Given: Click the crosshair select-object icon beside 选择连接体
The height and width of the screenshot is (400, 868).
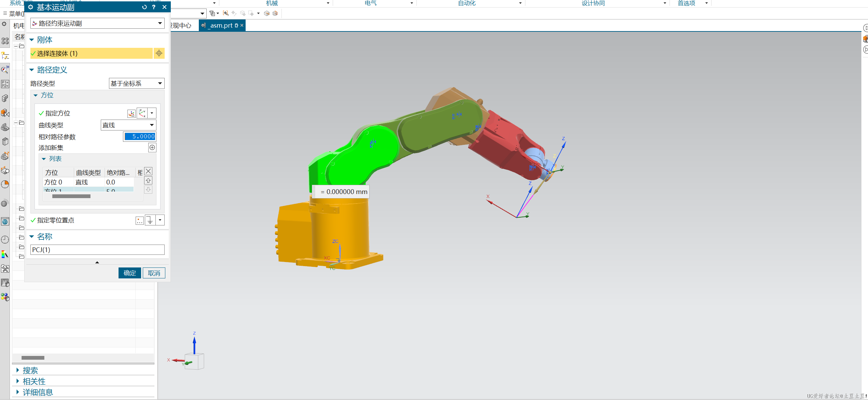Looking at the screenshot, I should (159, 53).
